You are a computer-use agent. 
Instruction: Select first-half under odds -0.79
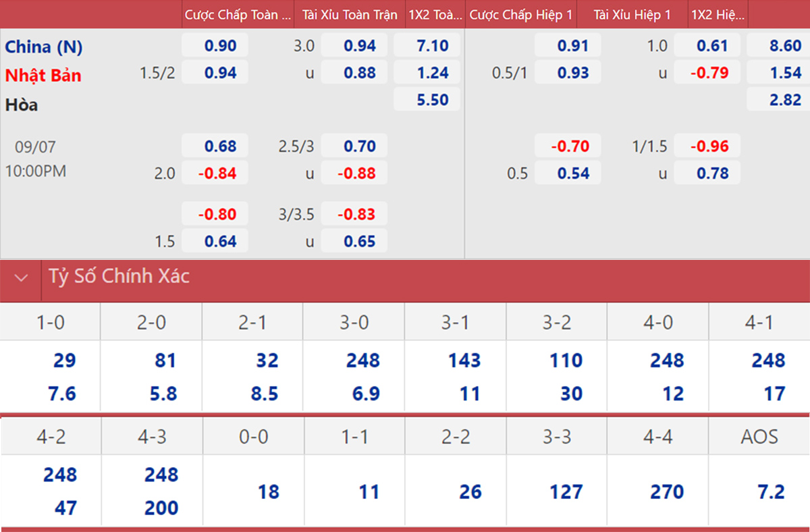(706, 73)
